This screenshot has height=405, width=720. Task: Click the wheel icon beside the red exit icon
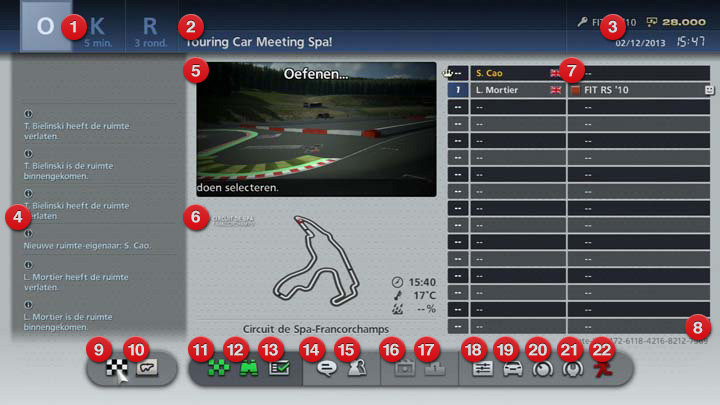(x=574, y=367)
